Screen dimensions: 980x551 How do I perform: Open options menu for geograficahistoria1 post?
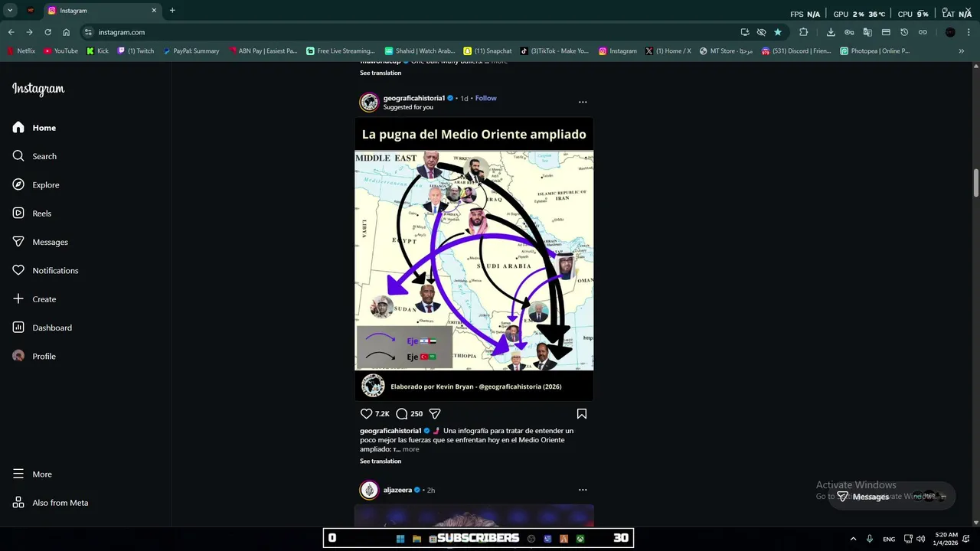[583, 102]
